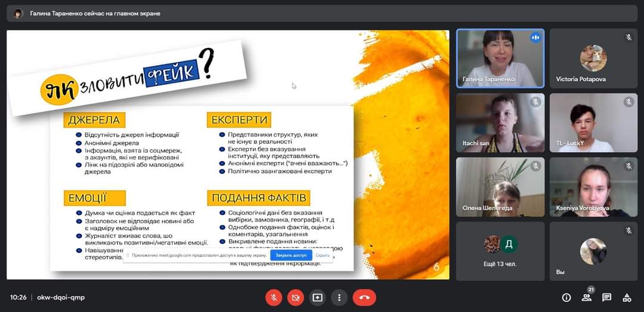Open the present screen button
This screenshot has height=312, width=644.
point(317,298)
